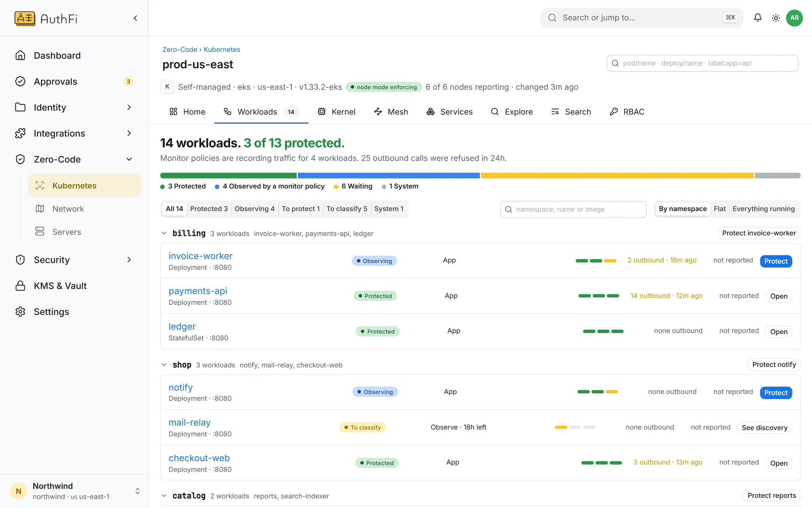Open the AR user avatar menu

click(x=795, y=18)
